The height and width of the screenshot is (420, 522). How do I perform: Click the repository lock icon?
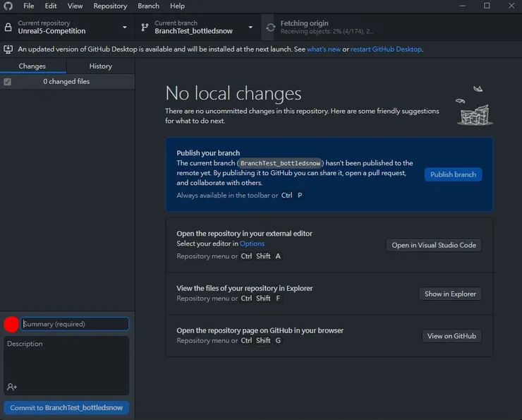pos(8,28)
